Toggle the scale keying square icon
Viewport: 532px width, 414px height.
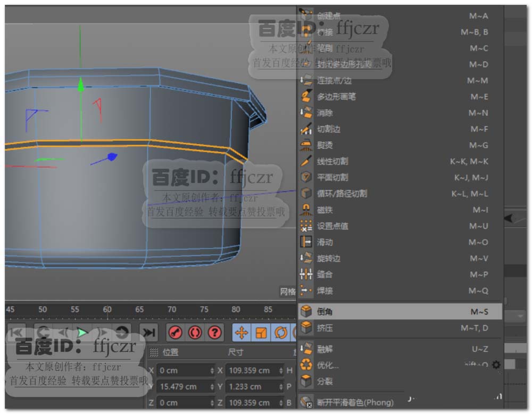[261, 333]
